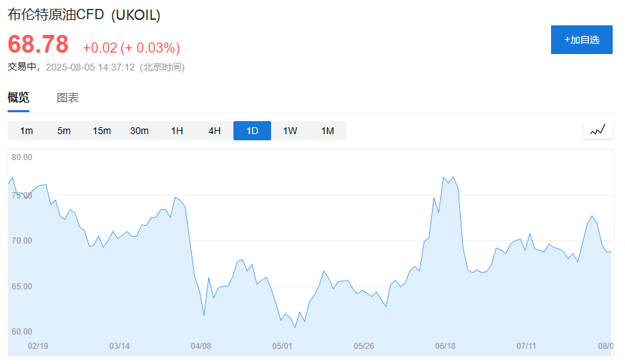Change interval to 1W
The image size is (625, 364).
tap(290, 131)
